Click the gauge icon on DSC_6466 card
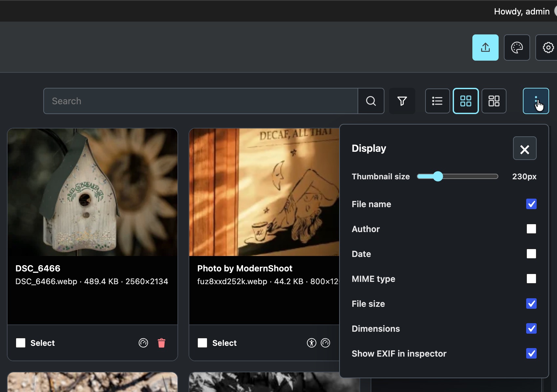 pos(143,343)
